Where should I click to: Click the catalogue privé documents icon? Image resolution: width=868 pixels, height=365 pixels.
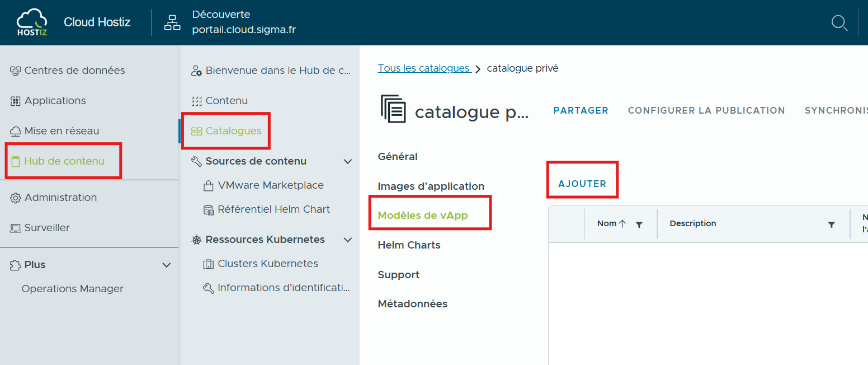[x=393, y=109]
